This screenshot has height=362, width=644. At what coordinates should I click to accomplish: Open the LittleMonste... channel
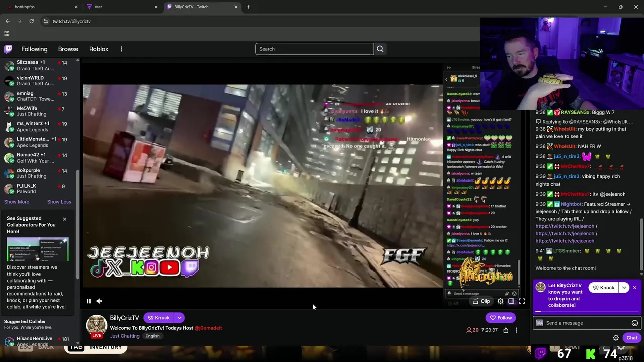38,142
